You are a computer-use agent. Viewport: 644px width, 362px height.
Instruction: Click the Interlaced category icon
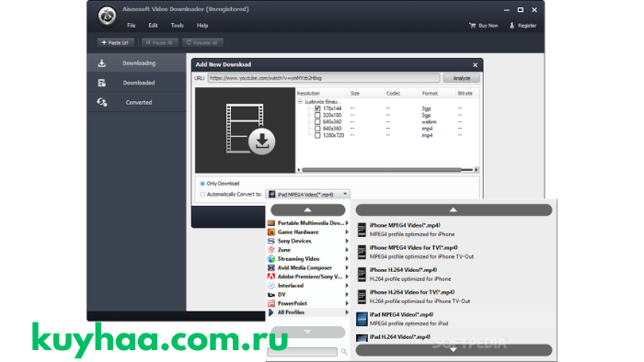(x=271, y=286)
